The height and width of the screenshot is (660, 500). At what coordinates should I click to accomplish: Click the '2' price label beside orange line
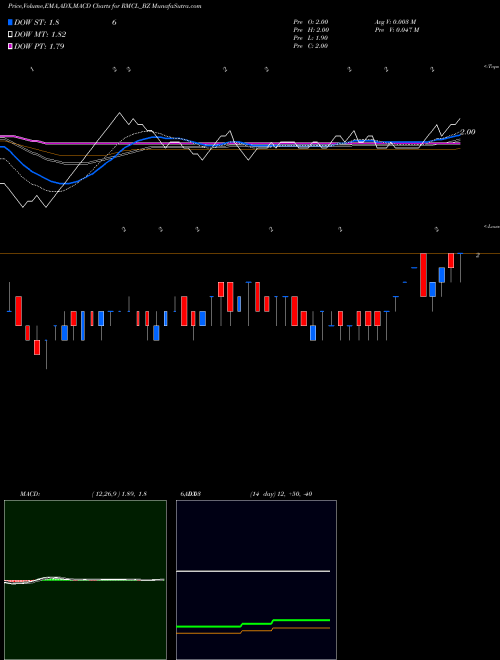[477, 255]
